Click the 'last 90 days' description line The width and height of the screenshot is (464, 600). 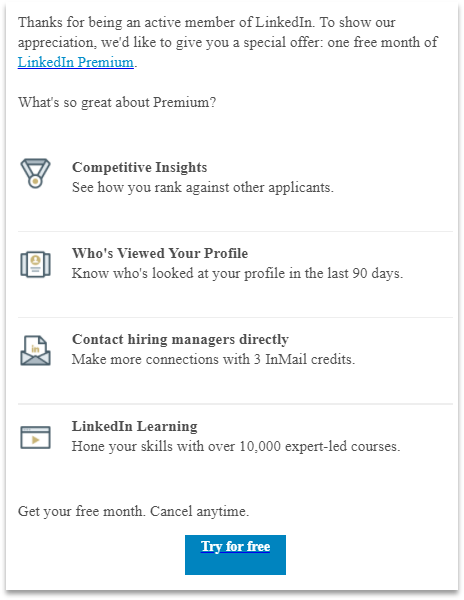coord(238,274)
